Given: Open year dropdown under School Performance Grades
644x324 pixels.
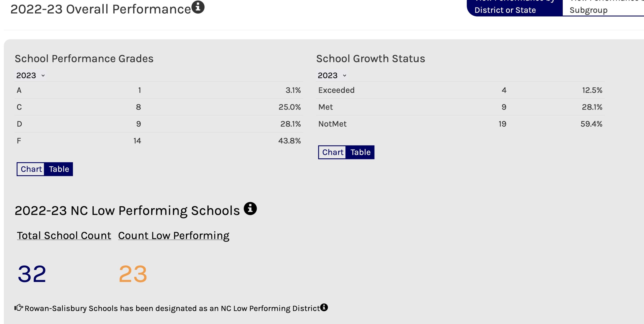Looking at the screenshot, I should (x=30, y=75).
